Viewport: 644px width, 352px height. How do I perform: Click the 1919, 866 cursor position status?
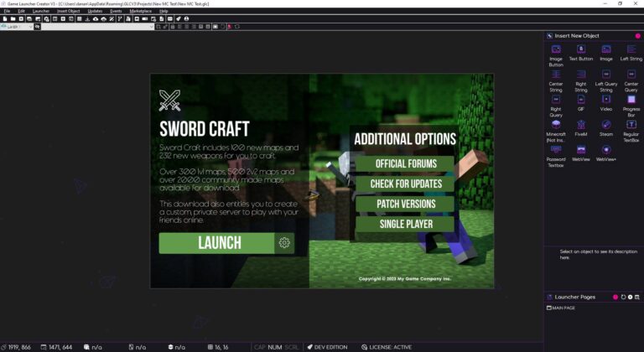click(16, 347)
